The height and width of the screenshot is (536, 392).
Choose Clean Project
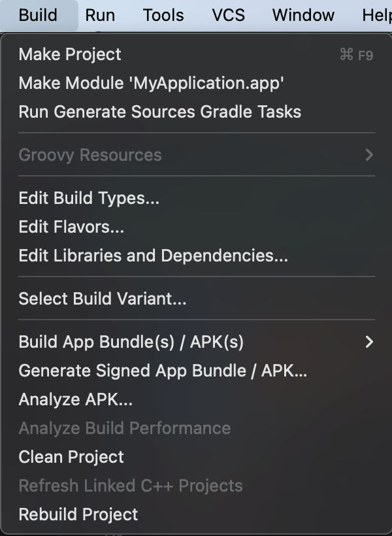pos(196,456)
